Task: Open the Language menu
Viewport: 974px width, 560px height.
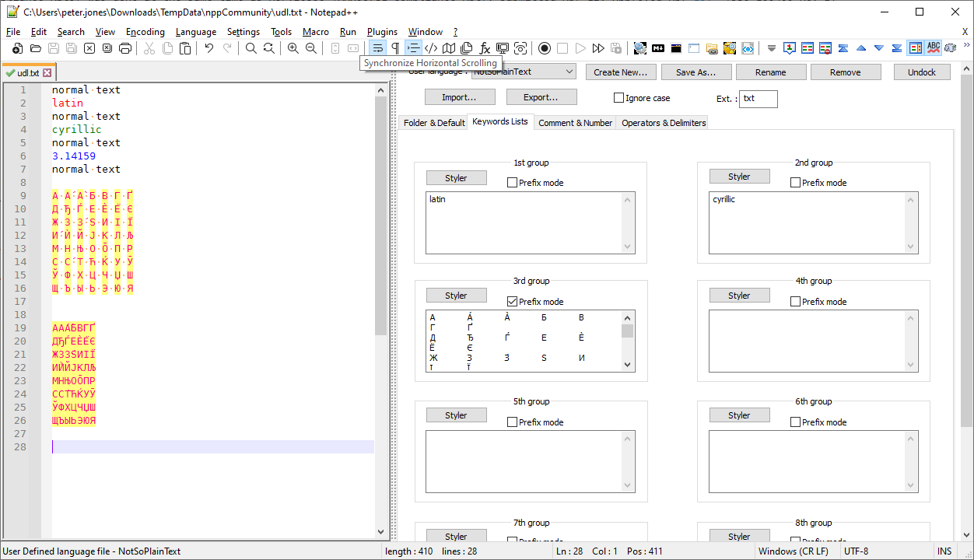Action: (x=196, y=32)
